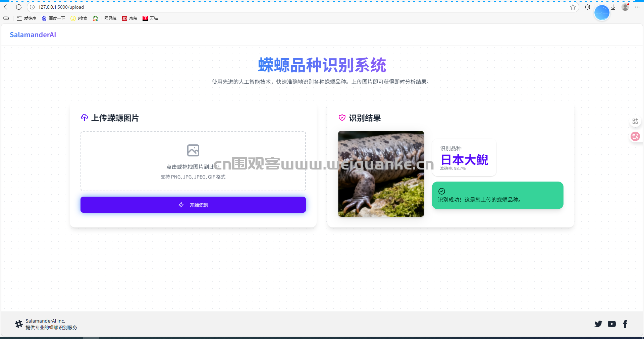
Task: Open the 百度一下 bookmark
Action: point(53,18)
